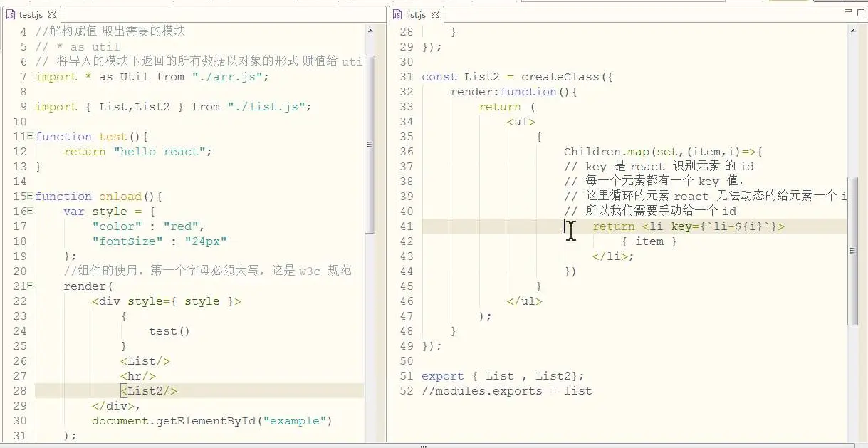Click the JS file icon on test.js tab
868x448 pixels.
[11, 14]
